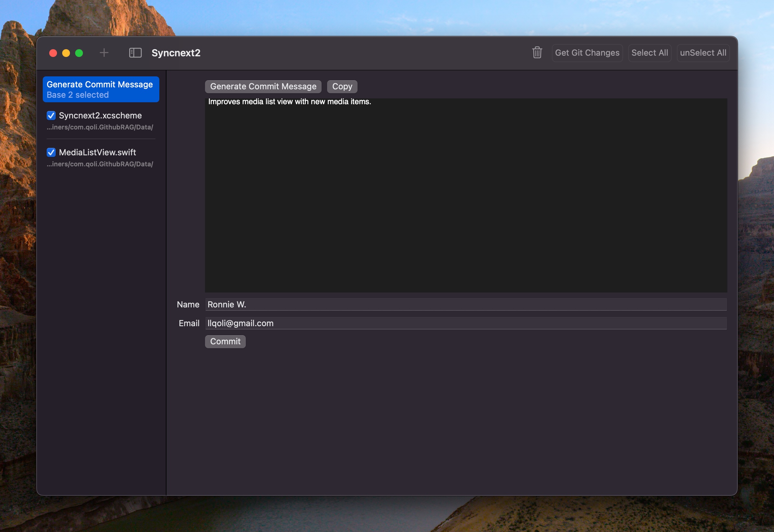Click the plus add icon
Image resolution: width=774 pixels, height=532 pixels.
coord(104,53)
